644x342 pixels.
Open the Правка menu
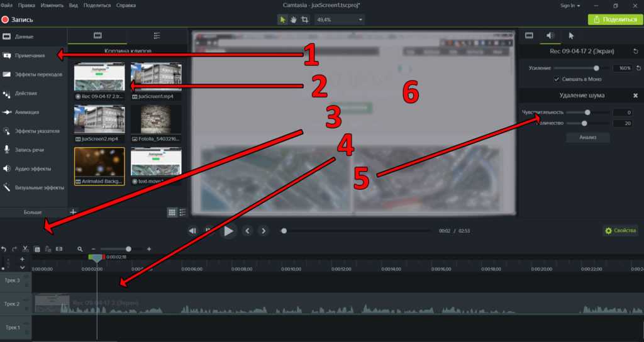coord(29,5)
